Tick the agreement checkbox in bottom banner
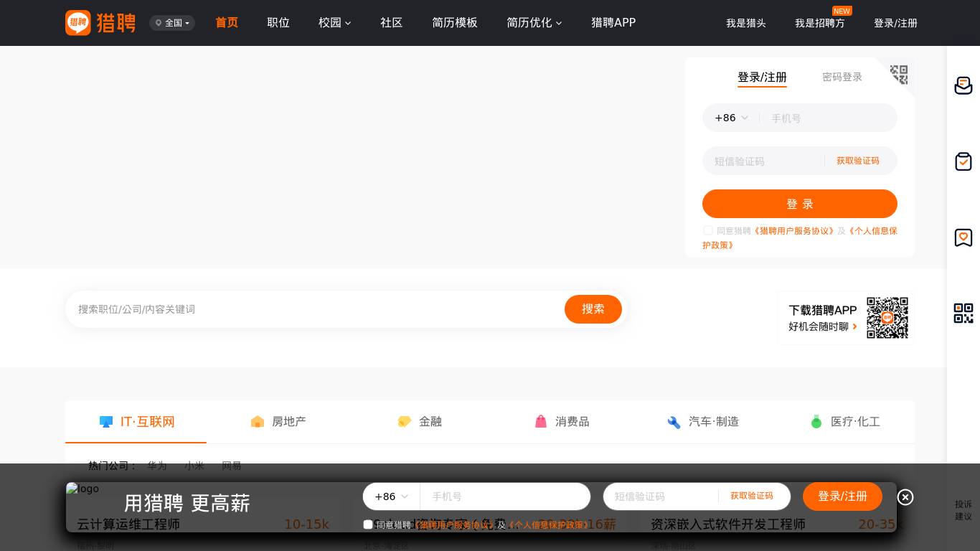The image size is (980, 551). pos(368,524)
